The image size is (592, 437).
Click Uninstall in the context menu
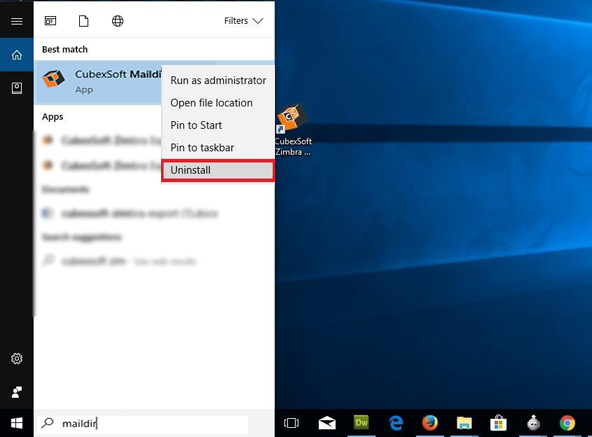[x=218, y=170]
